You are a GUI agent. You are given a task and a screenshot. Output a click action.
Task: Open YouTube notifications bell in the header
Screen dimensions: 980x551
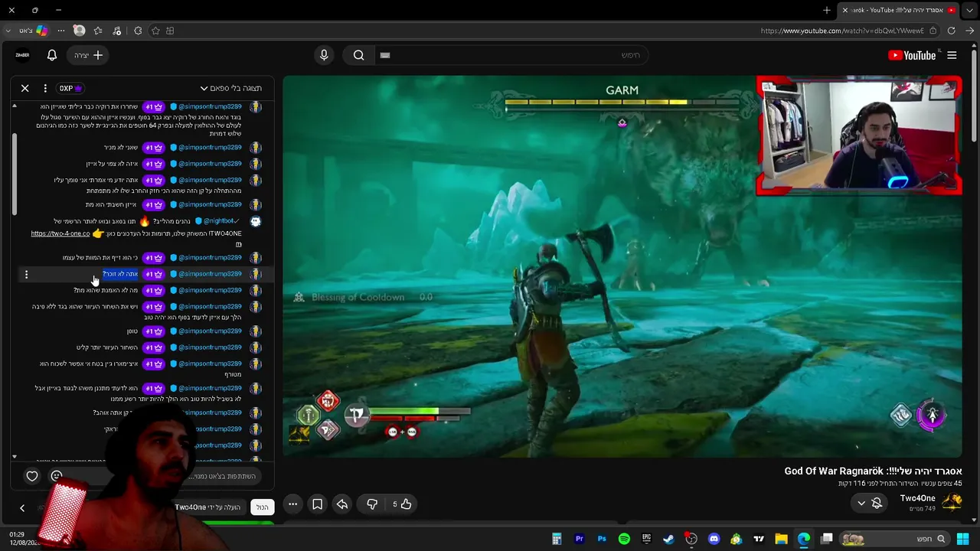click(52, 55)
